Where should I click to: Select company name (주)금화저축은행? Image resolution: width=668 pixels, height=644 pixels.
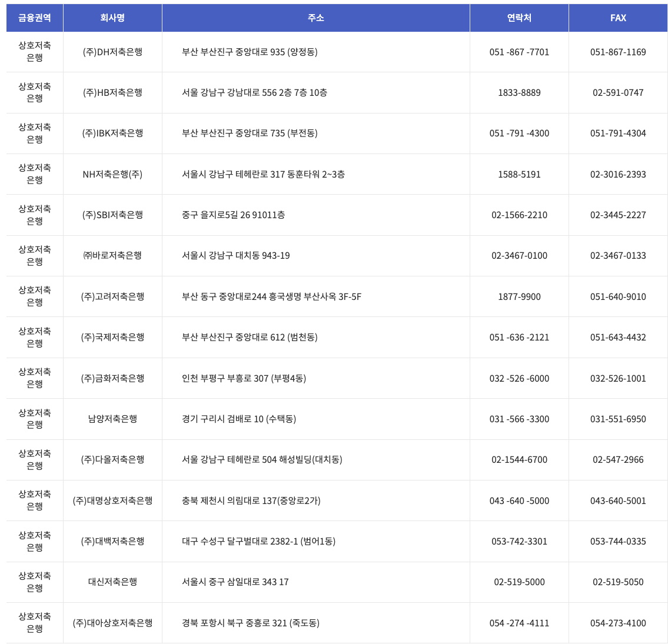[x=112, y=378]
